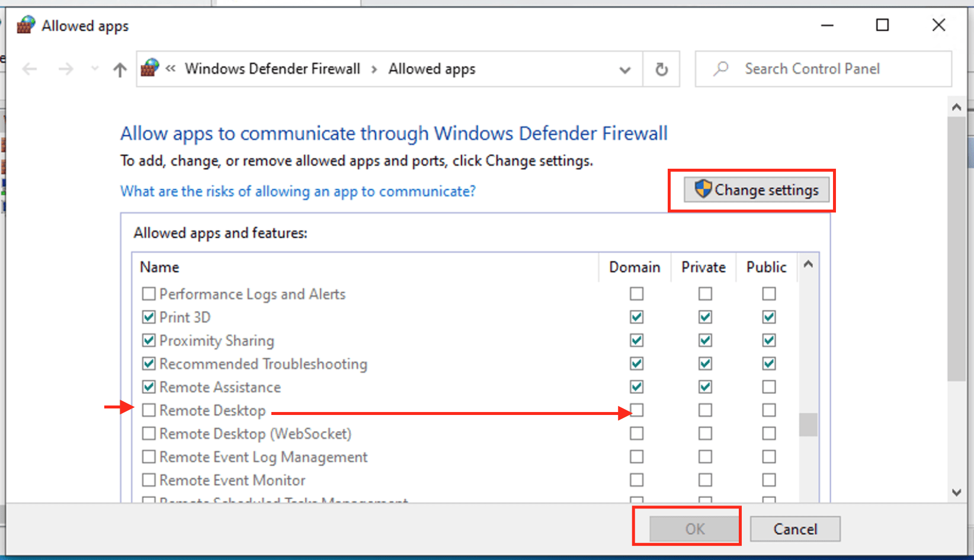
Task: Click the apps list scrollbar thumb
Action: pyautogui.click(x=808, y=424)
